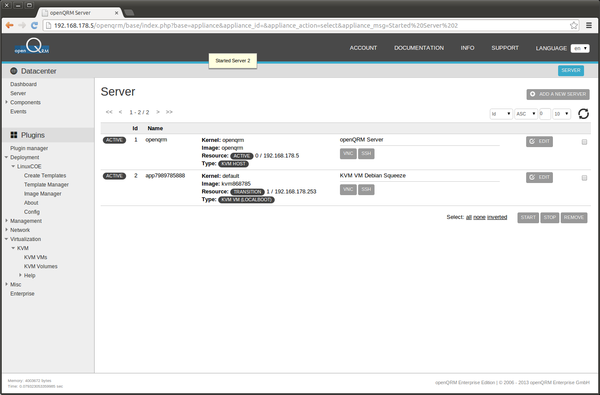Viewport: 600px width, 395px height.
Task: Bookmark the page using the star icon
Action: pyautogui.click(x=574, y=26)
